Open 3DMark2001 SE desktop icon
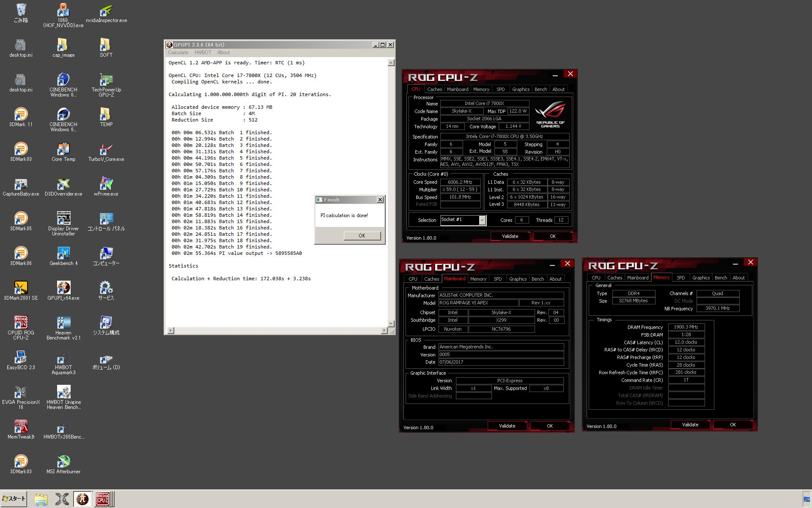Image resolution: width=812 pixels, height=508 pixels. (21, 291)
